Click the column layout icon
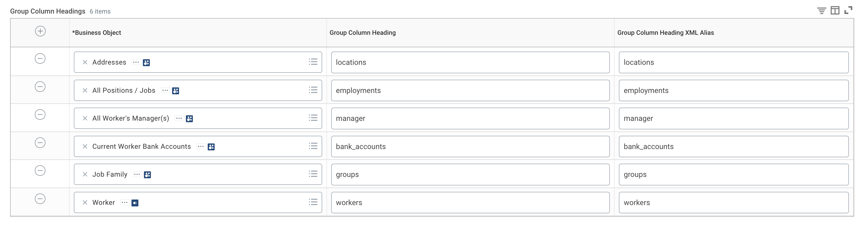Image resolution: width=868 pixels, height=229 pixels. 835,11
